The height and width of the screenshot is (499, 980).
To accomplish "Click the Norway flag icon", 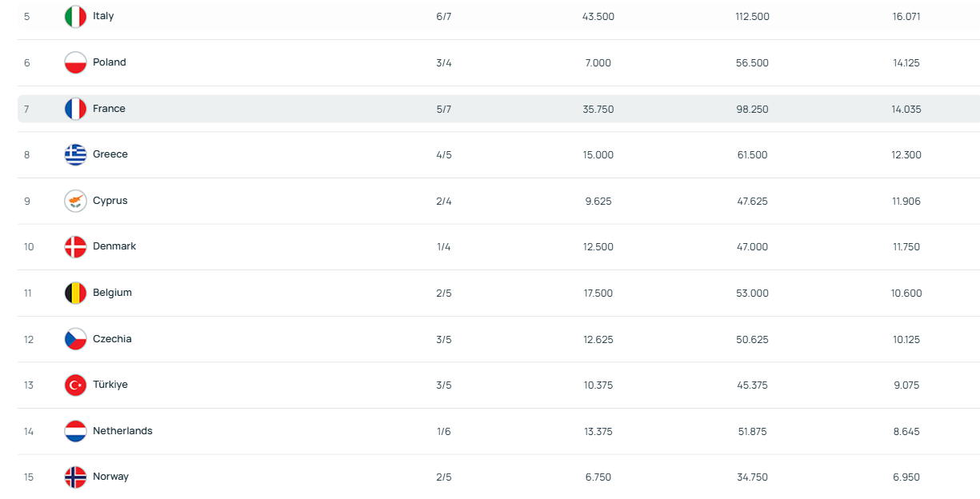I will [x=75, y=477].
